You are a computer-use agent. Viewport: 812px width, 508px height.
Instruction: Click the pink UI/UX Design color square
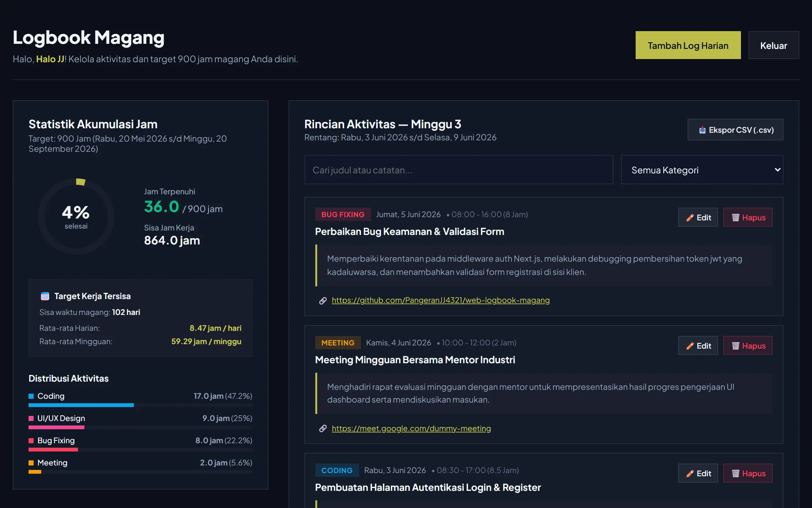[31, 418]
